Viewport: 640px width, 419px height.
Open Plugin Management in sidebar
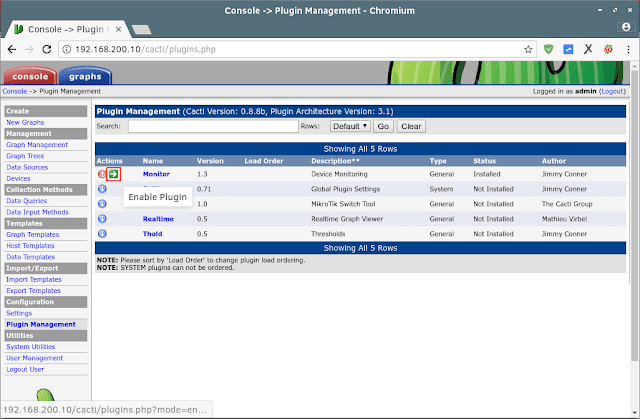[x=41, y=324]
